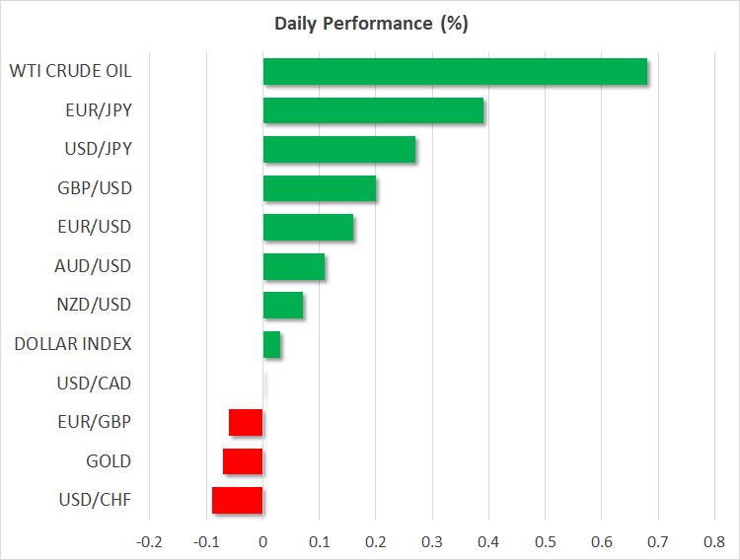Select the GOLD category label
The image size is (740, 560).
108,460
